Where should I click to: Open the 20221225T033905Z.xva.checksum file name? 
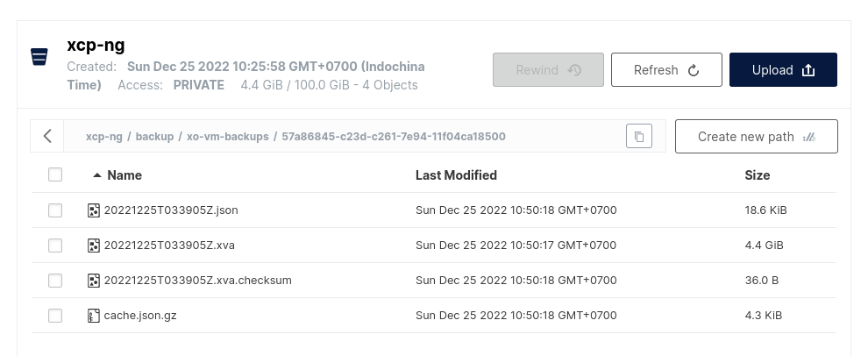[x=197, y=281]
